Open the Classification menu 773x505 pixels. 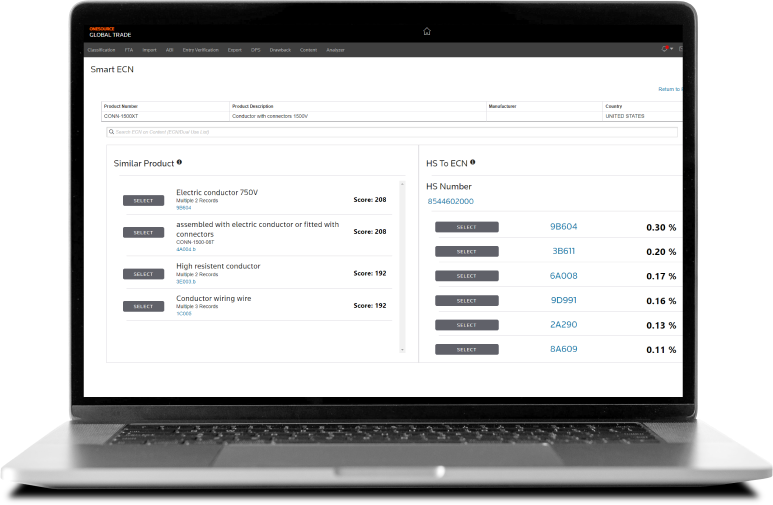(x=102, y=49)
